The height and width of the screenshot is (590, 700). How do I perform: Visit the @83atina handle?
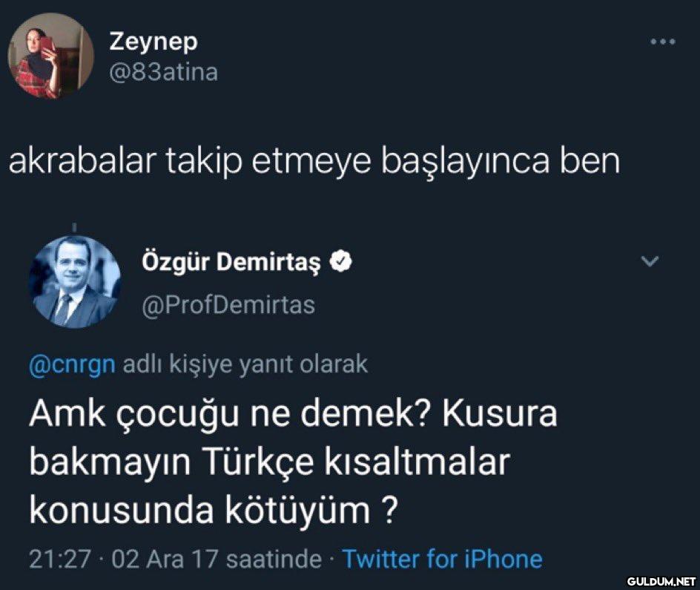pyautogui.click(x=163, y=73)
